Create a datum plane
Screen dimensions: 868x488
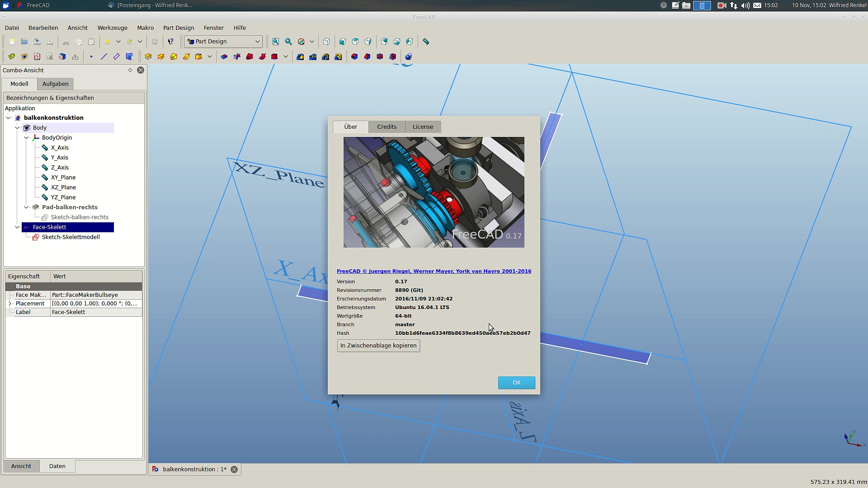(x=117, y=56)
